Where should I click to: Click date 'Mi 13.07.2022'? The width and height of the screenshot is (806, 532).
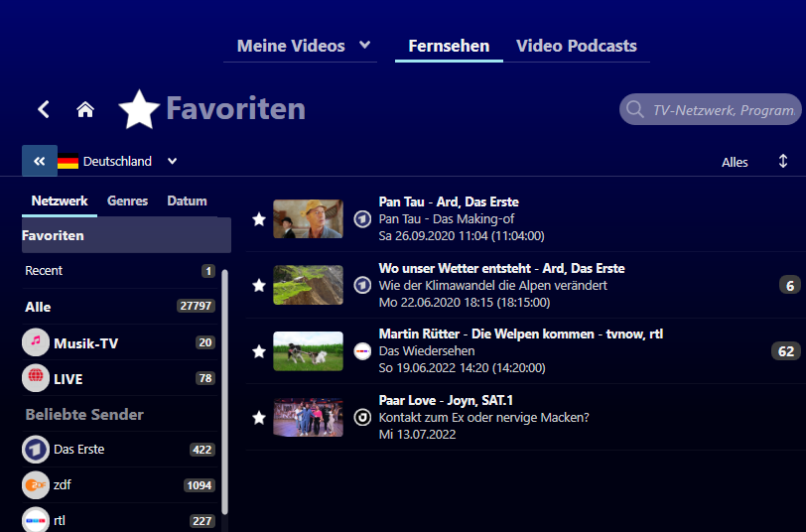(417, 435)
